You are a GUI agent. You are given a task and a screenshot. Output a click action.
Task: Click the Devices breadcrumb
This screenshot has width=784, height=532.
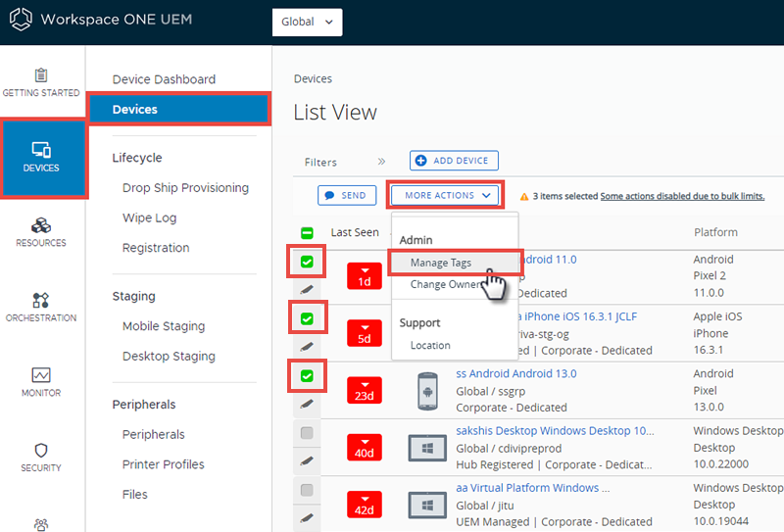pos(313,78)
